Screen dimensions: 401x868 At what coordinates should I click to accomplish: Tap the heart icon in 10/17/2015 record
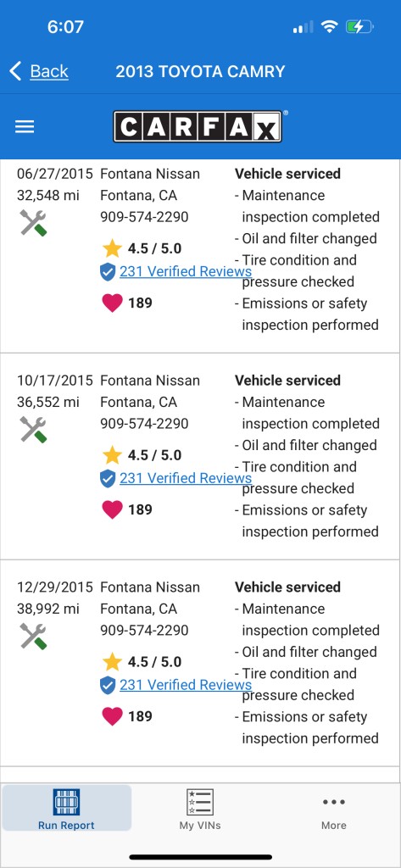[112, 509]
